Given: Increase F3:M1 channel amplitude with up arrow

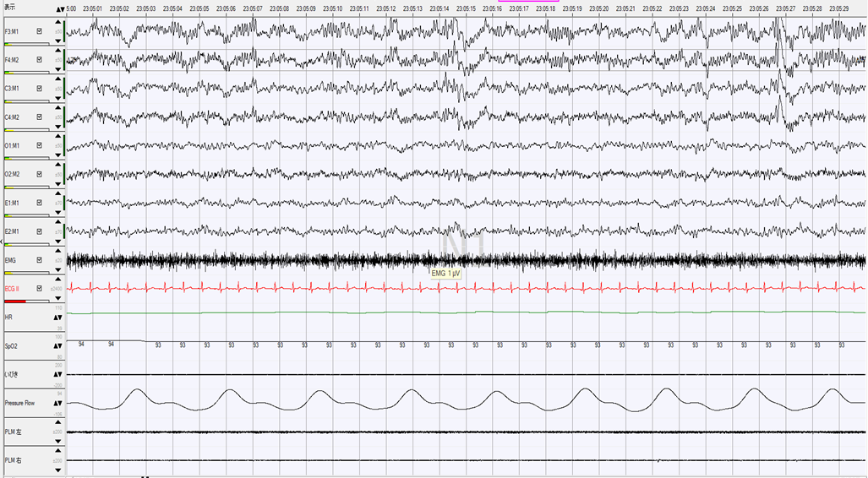Looking at the screenshot, I should pos(58,22).
